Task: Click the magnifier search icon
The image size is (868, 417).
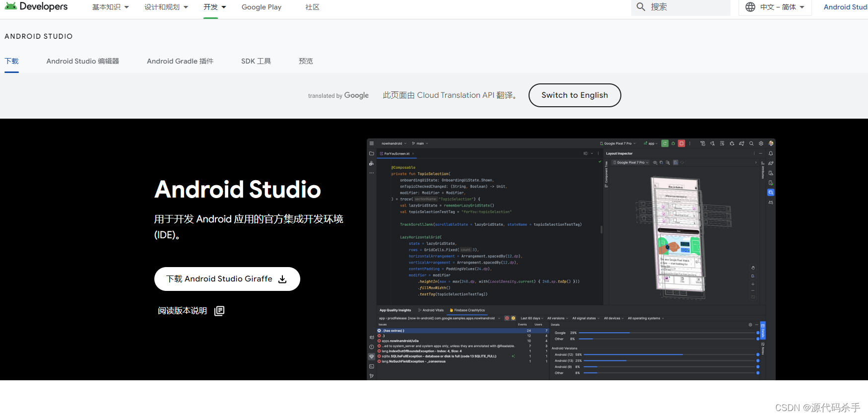Action: 641,7
